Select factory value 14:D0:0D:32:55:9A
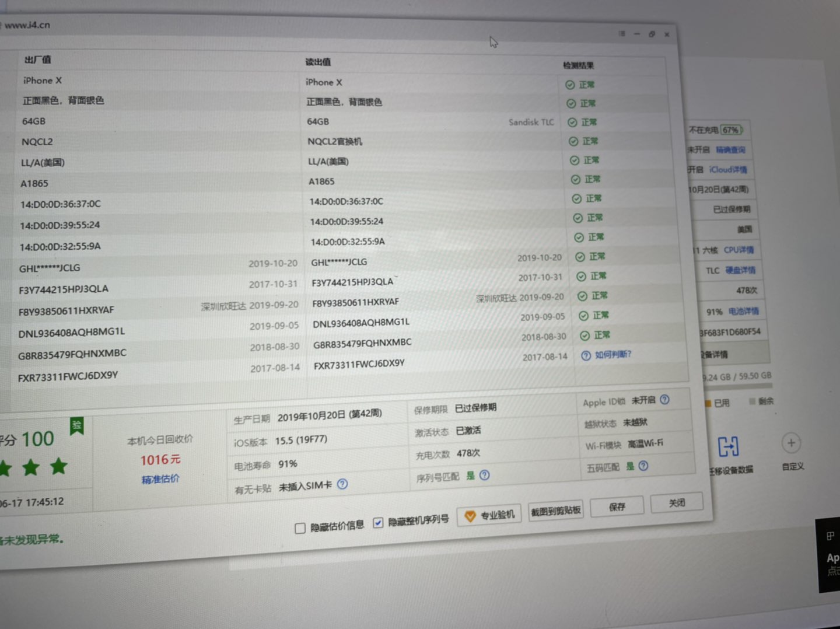 60,247
